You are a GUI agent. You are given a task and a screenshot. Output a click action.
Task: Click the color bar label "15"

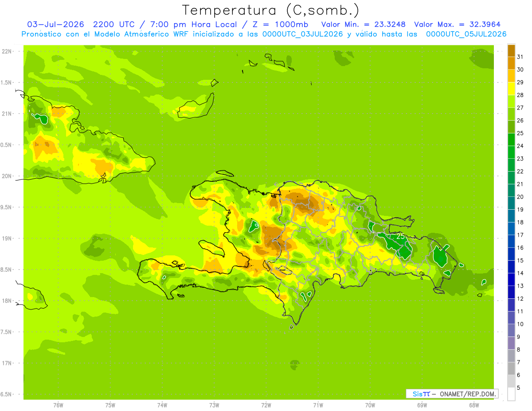pyautogui.click(x=520, y=261)
